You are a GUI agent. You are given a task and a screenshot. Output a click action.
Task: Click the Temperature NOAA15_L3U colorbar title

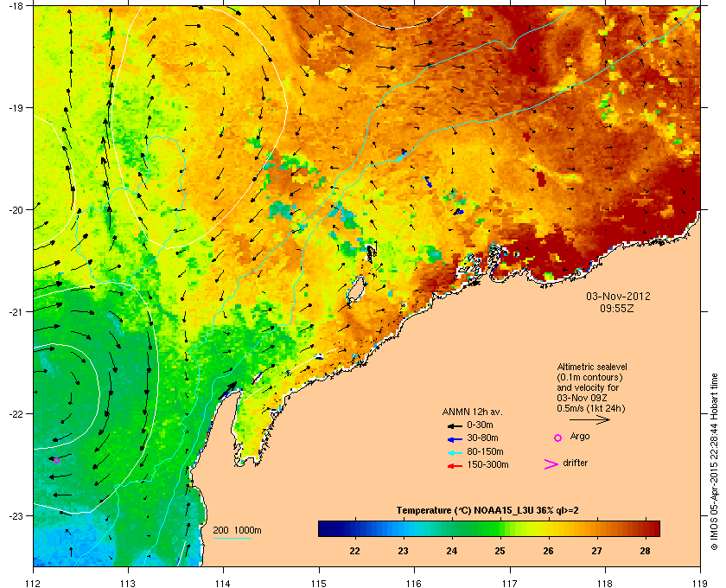pos(487,511)
